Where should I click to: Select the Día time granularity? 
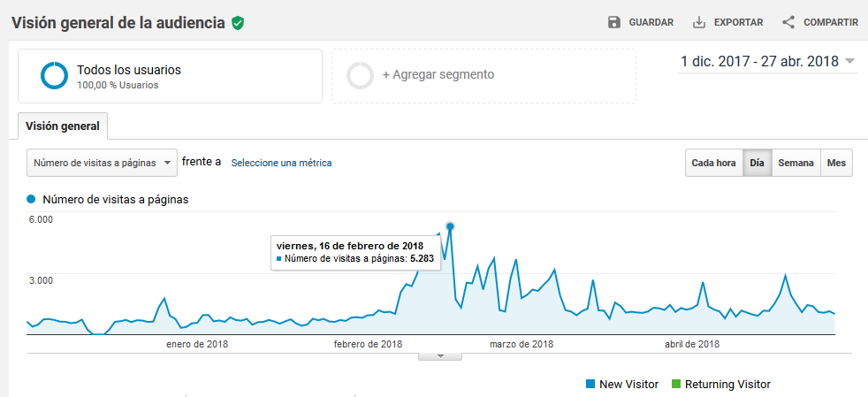757,163
